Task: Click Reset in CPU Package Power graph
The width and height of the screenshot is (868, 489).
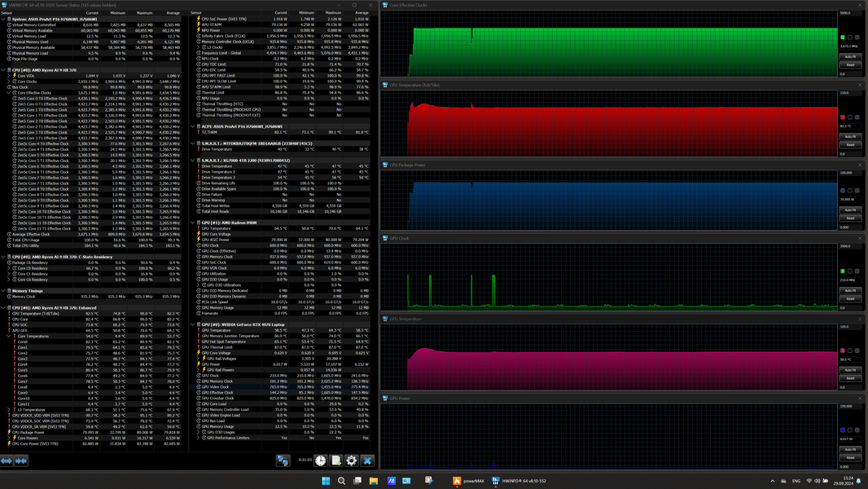Action: 850,218
